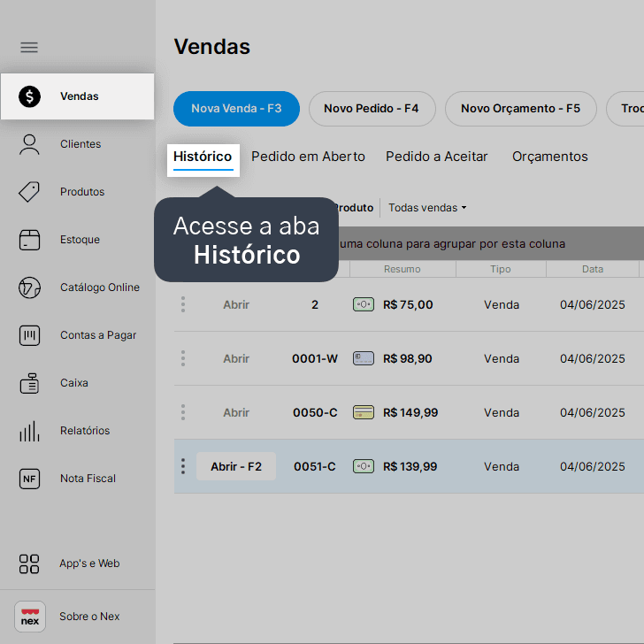Open three-dot menu for sale 0001-W
Image resolution: width=644 pixels, height=644 pixels.
(x=183, y=358)
